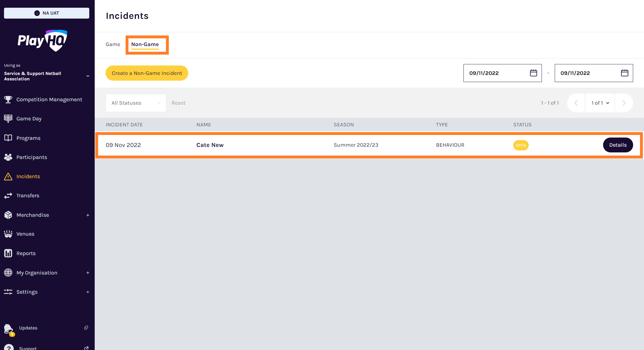Click the Updates external link icon
This screenshot has height=350, width=644.
tap(86, 328)
